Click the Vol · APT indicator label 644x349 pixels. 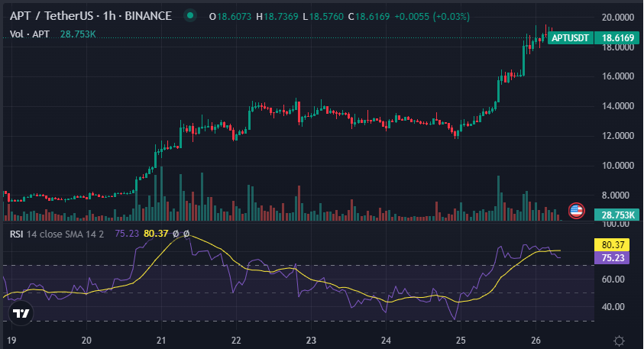[30, 34]
